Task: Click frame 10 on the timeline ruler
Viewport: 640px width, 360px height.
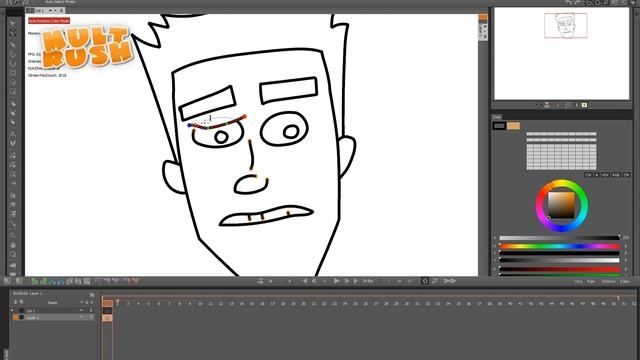Action: point(200,304)
